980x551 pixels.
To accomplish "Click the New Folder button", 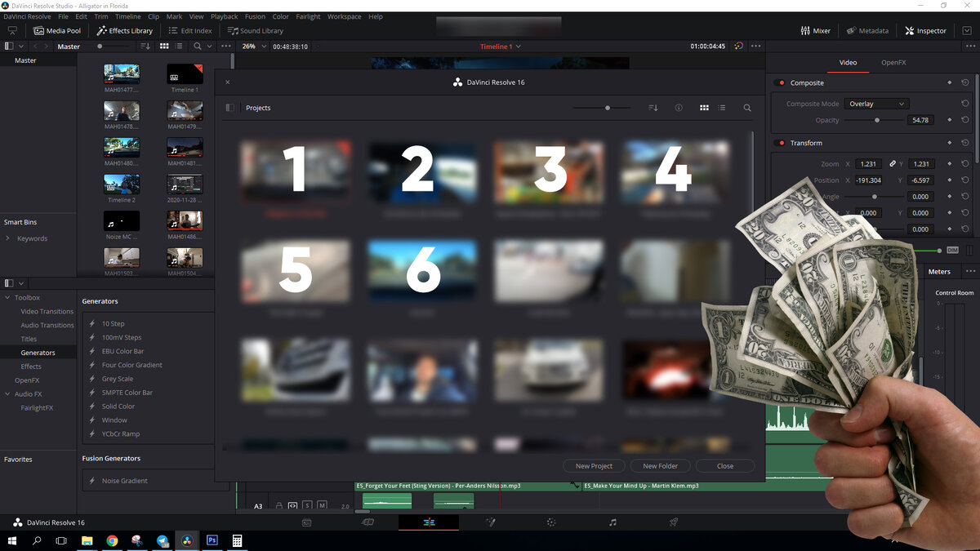I will click(x=661, y=466).
